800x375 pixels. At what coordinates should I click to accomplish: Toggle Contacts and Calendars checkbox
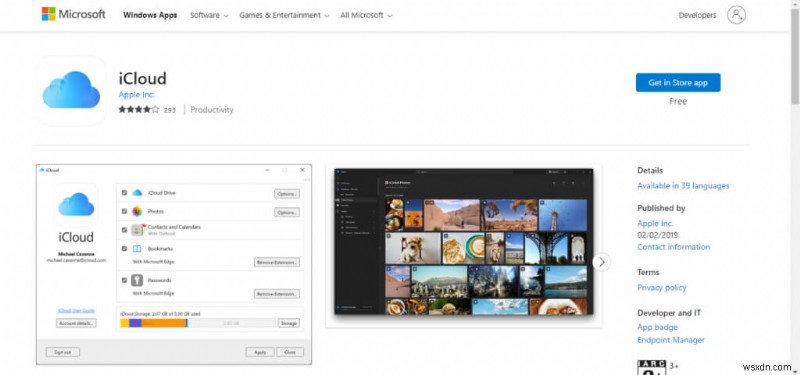124,230
